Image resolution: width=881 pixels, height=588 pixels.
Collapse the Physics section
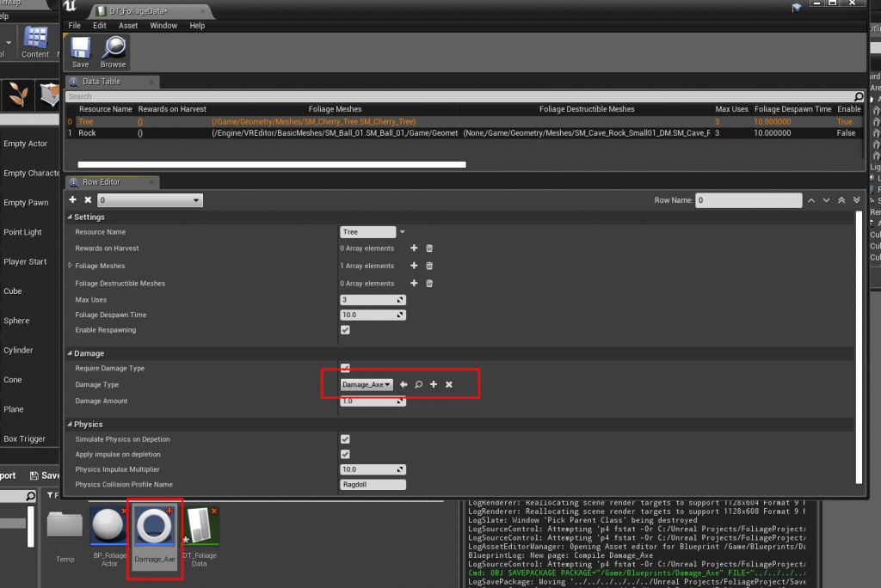pos(70,425)
